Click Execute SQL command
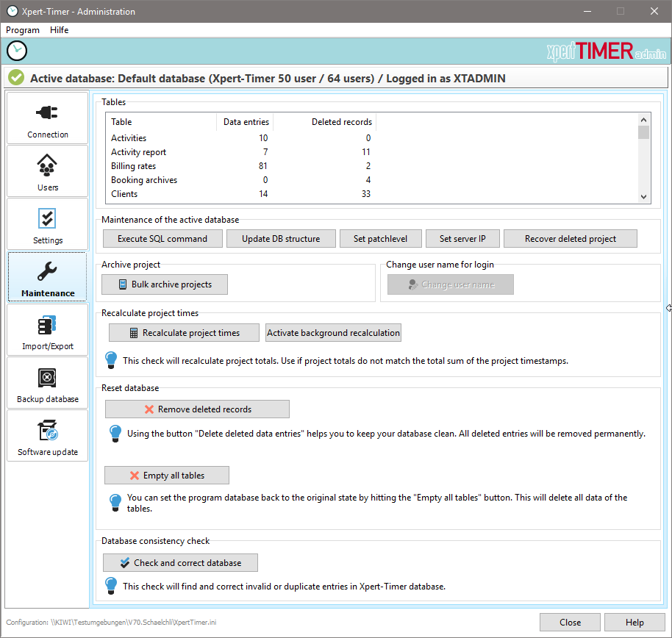 tap(162, 238)
